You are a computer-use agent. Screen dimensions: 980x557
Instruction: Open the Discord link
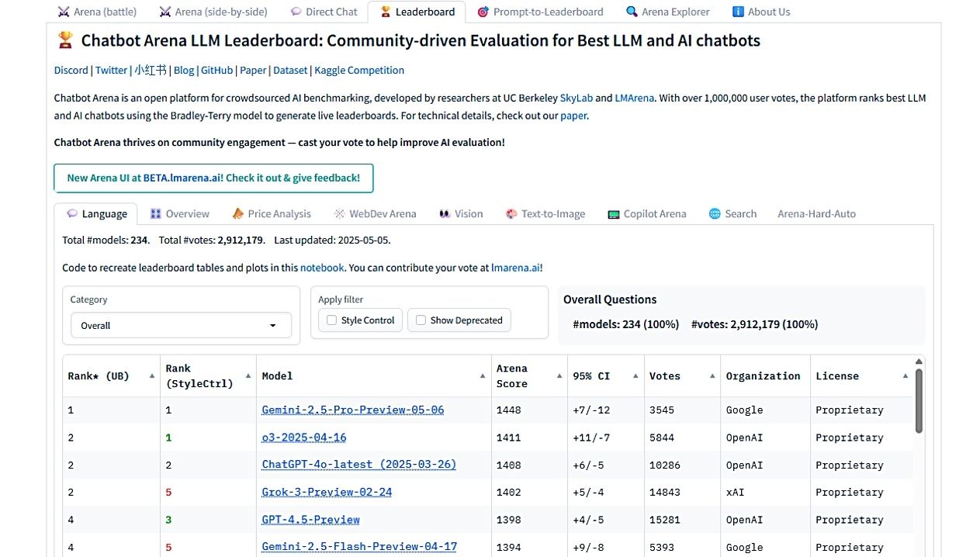(x=71, y=70)
